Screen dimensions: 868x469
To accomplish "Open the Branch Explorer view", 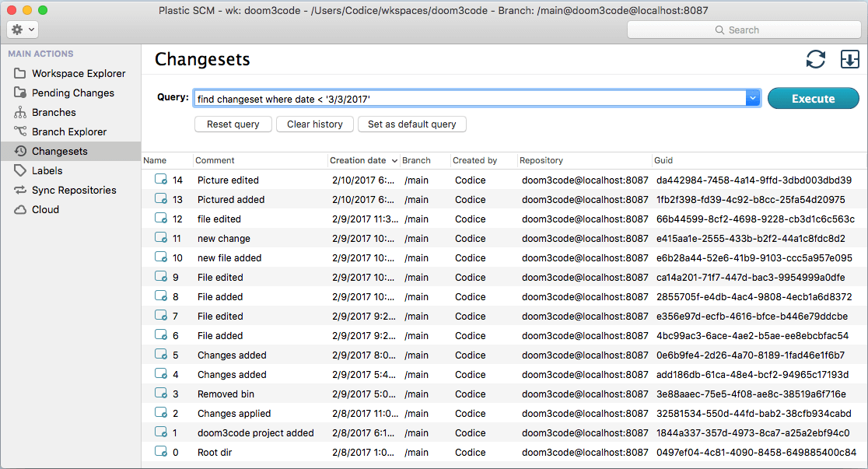I will 69,131.
